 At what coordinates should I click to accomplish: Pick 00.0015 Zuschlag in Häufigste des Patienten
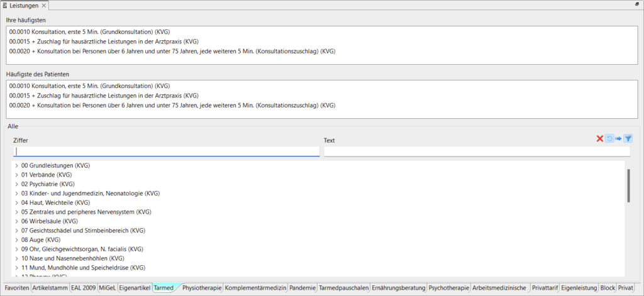pyautogui.click(x=104, y=96)
